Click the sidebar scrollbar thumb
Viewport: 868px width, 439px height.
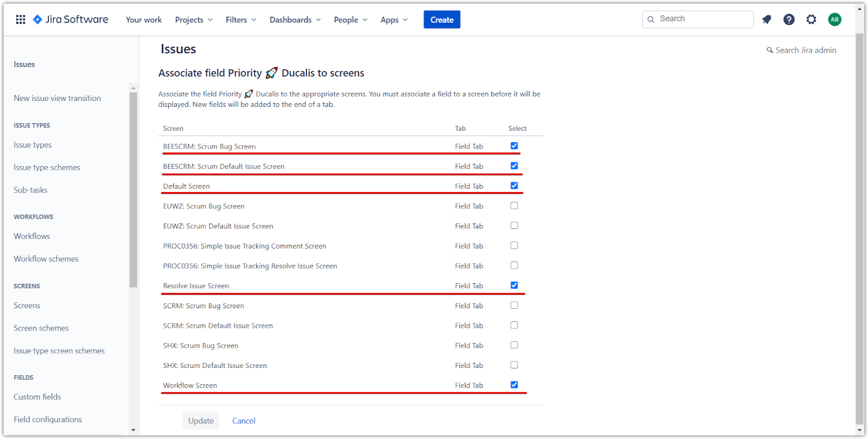(133, 189)
